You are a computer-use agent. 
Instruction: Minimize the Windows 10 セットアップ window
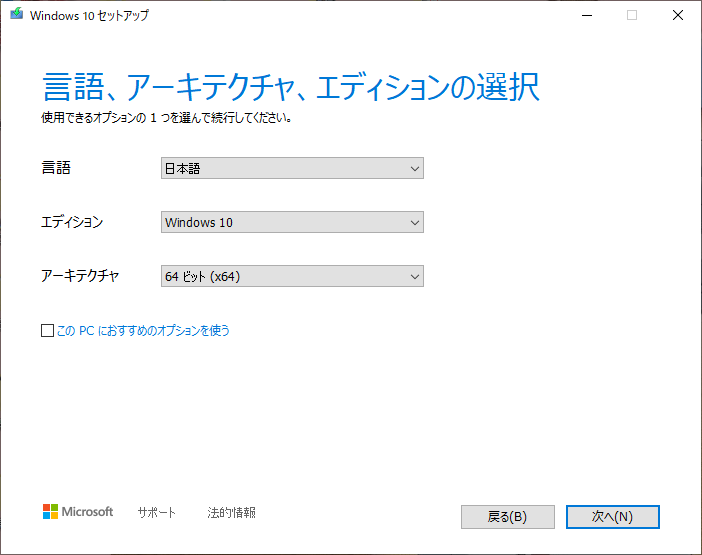(587, 15)
